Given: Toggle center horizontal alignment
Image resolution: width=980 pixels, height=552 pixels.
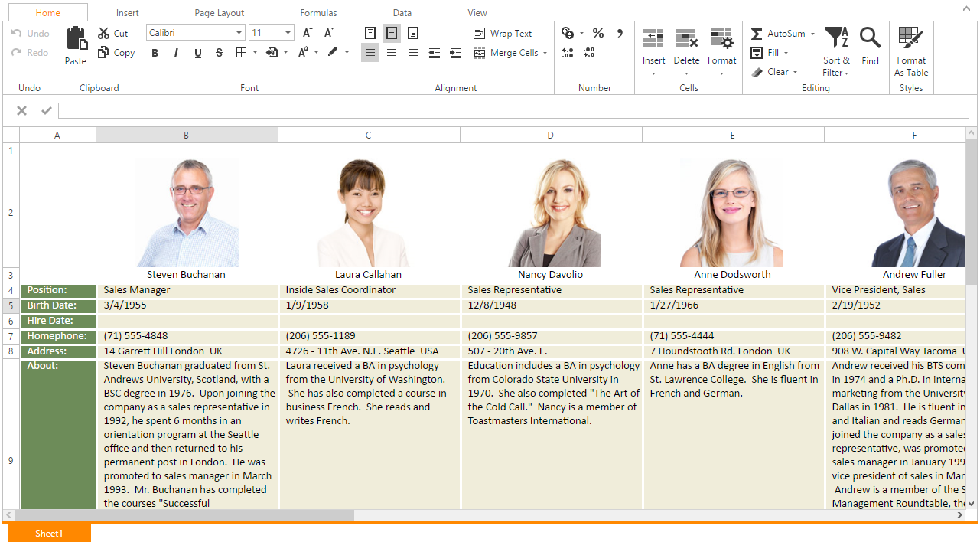Looking at the screenshot, I should point(392,53).
